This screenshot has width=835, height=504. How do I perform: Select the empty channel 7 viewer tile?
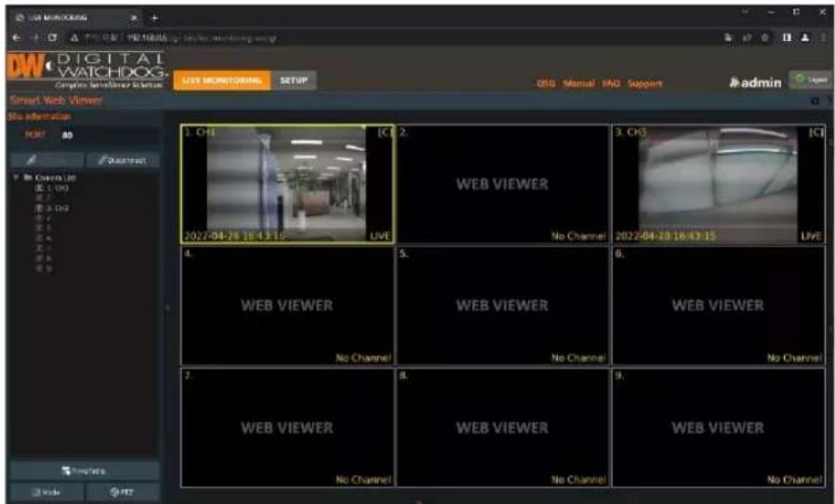point(287,428)
